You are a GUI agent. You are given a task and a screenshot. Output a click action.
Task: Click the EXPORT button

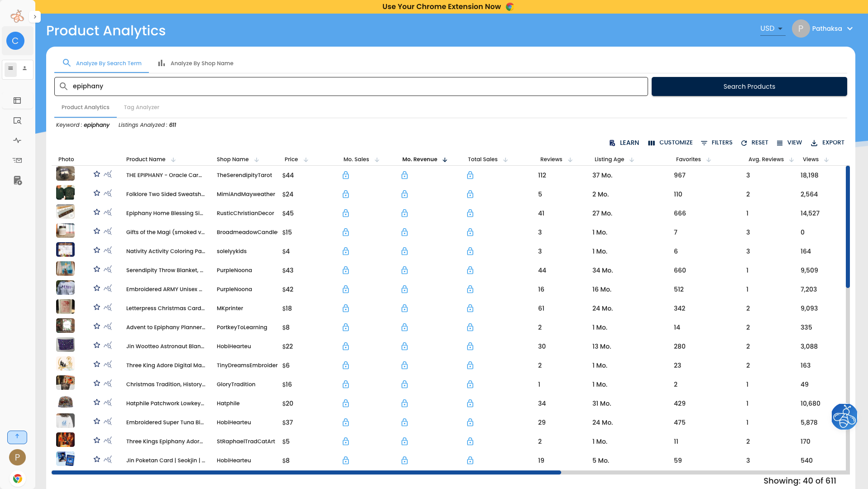[x=827, y=143]
